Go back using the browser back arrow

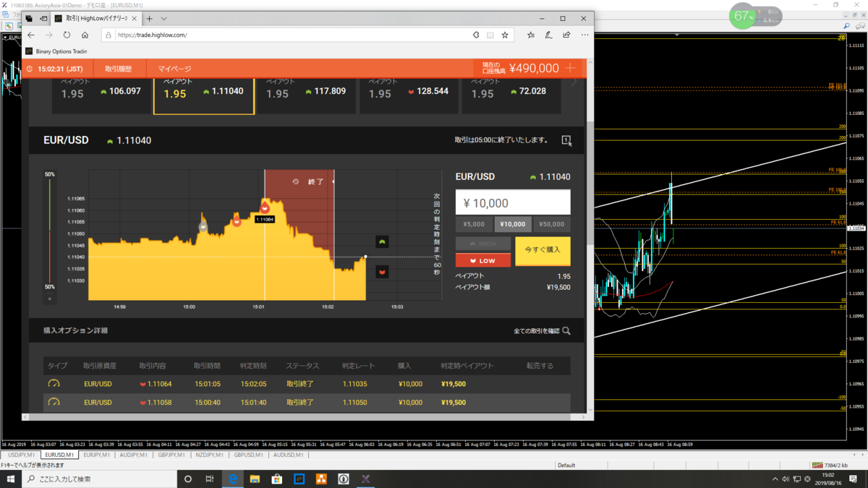coord(31,35)
